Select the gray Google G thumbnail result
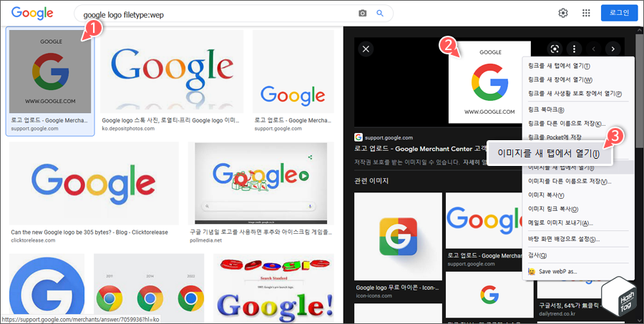644x324 pixels. (50, 72)
